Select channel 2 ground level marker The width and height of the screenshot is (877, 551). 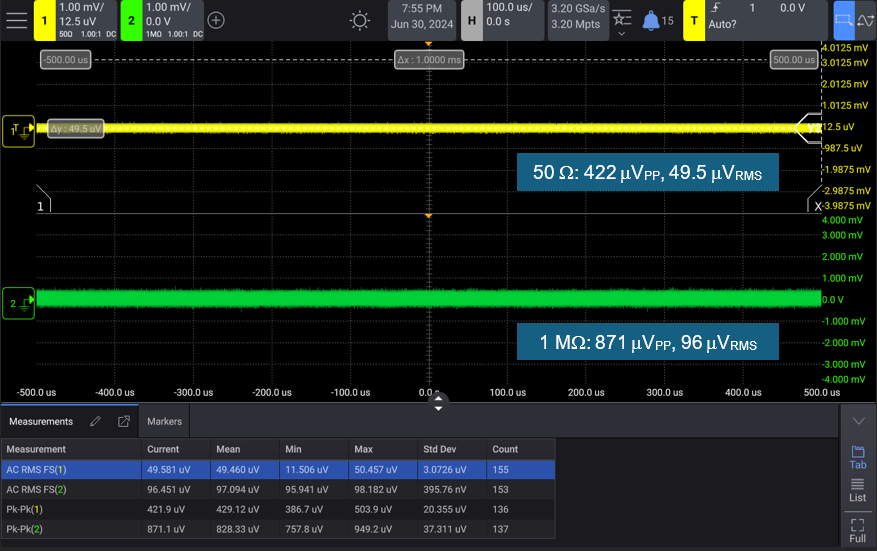tap(18, 303)
